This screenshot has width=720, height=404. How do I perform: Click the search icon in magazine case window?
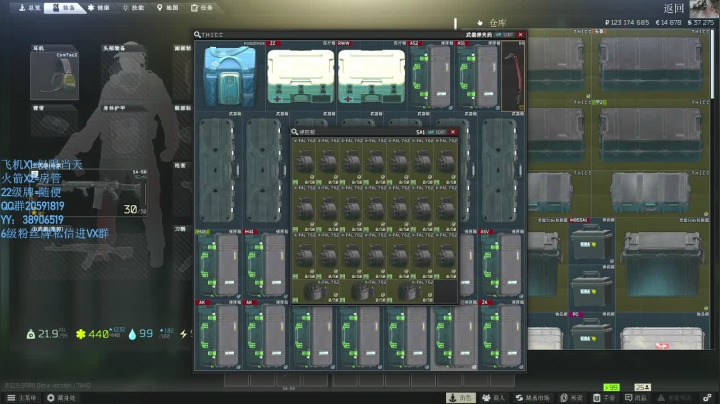295,132
